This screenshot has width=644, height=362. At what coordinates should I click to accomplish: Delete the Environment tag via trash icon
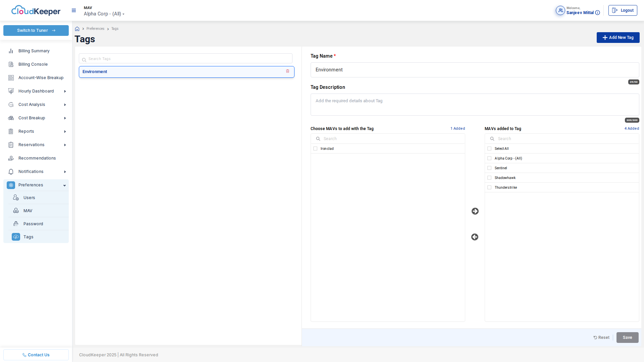point(287,71)
